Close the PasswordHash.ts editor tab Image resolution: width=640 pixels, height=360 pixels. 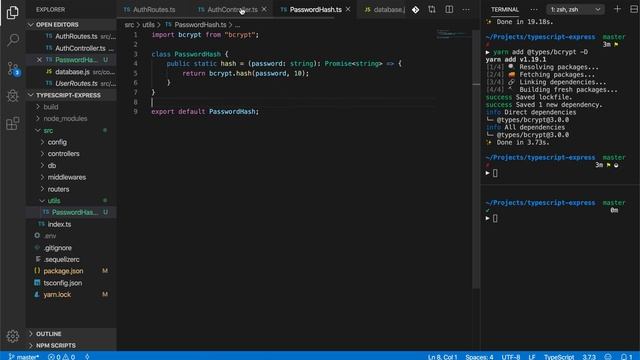click(348, 9)
